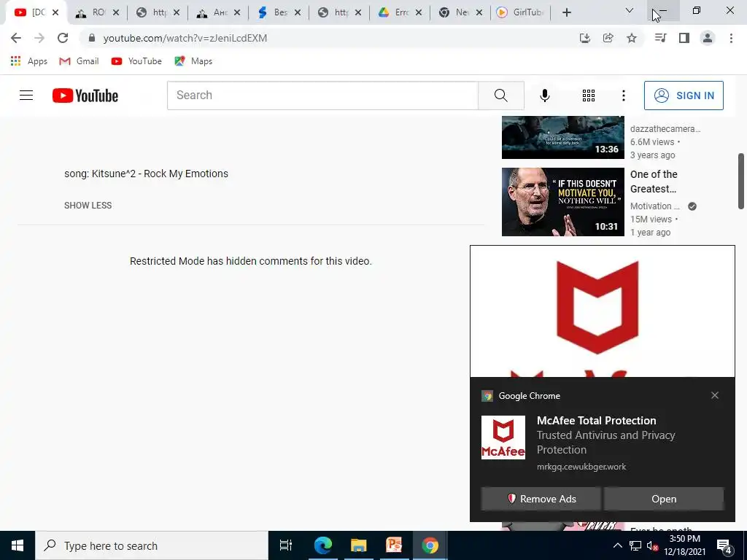Image resolution: width=747 pixels, height=560 pixels.
Task: Search with your voice microphone icon
Action: [544, 96]
